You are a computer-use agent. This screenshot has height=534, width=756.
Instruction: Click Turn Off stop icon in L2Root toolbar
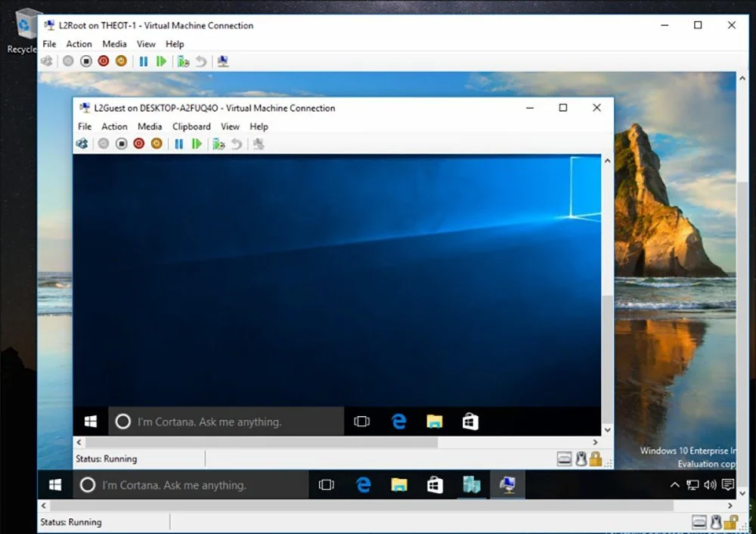point(86,61)
